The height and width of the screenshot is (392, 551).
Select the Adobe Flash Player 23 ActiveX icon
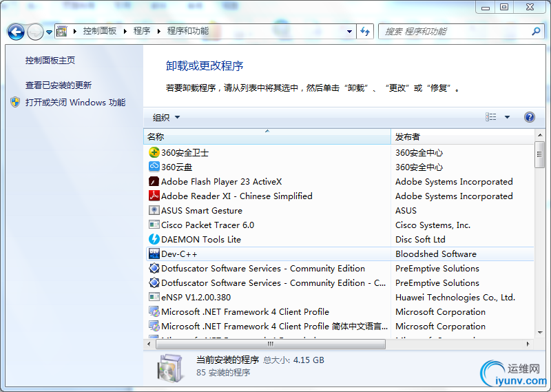tap(154, 181)
